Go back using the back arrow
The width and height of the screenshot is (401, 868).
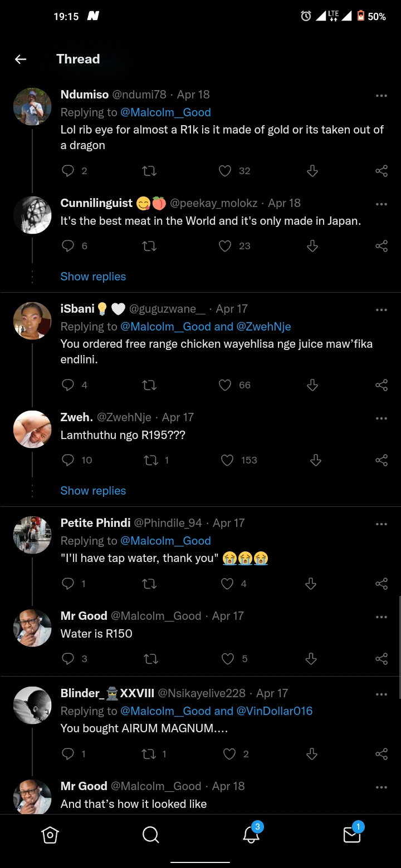[x=21, y=59]
